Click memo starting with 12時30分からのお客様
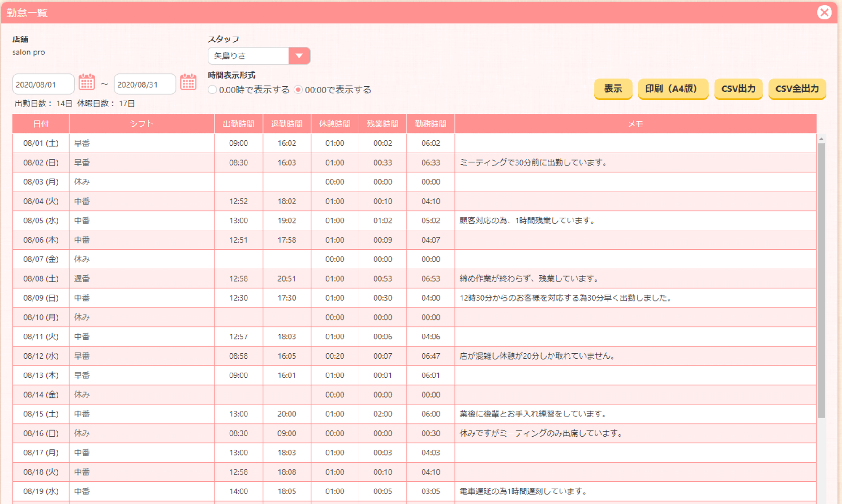This screenshot has width=842, height=504. 566,298
